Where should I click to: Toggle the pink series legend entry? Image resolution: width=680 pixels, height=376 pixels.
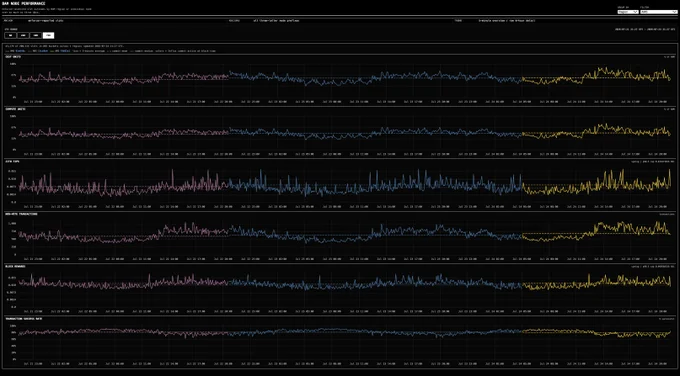tap(15, 51)
